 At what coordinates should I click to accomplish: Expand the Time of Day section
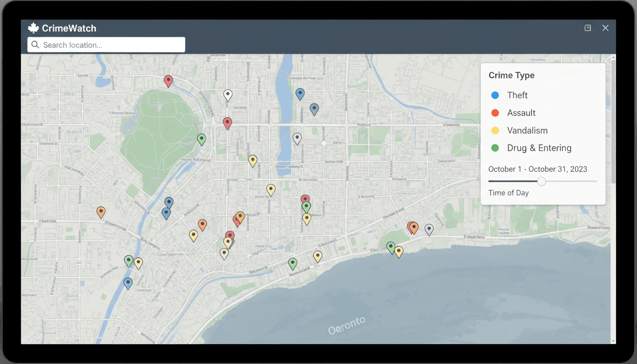pos(509,193)
